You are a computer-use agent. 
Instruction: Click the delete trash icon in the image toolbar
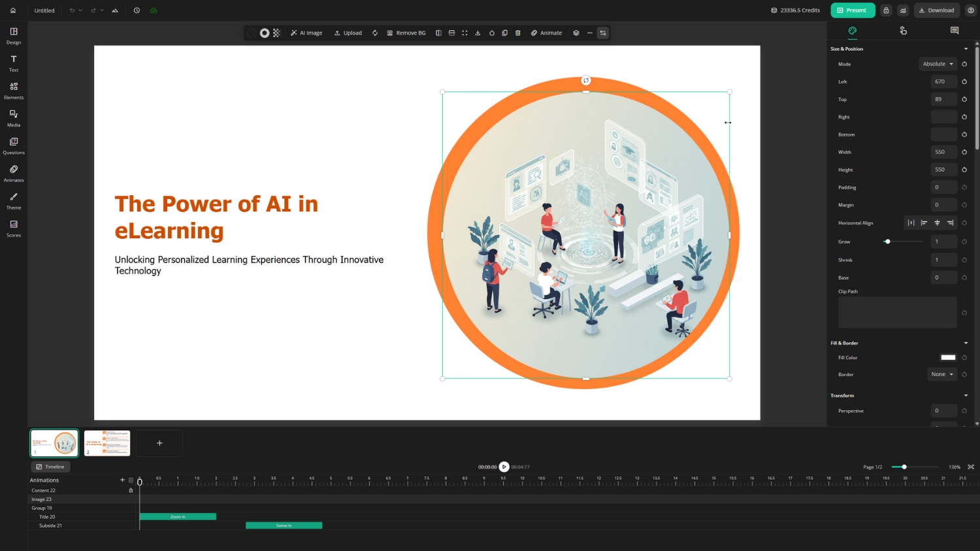click(518, 33)
